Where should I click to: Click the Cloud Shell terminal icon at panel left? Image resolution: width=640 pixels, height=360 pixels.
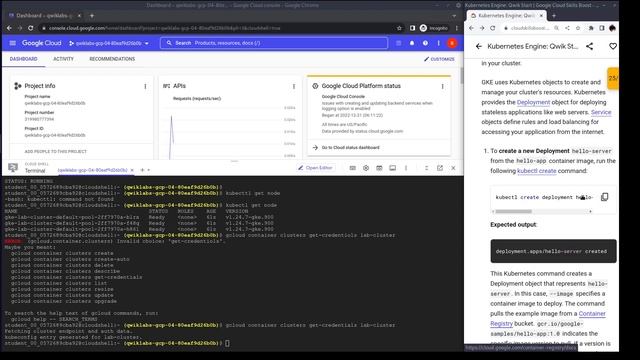tap(13, 168)
